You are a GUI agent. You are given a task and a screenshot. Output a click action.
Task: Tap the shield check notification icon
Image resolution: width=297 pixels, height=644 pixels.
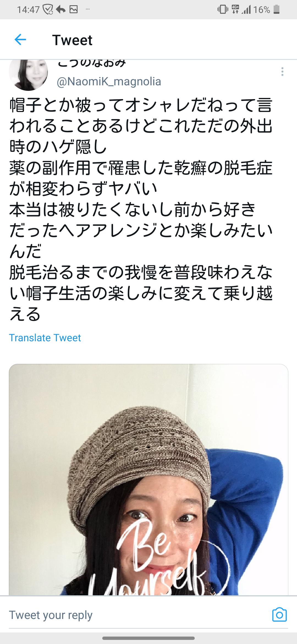pos(47,10)
